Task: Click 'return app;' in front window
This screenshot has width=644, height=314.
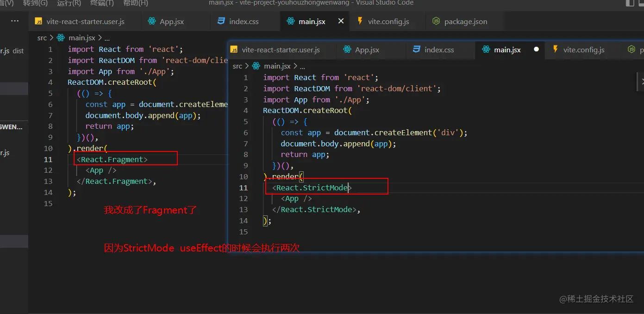Action: click(305, 154)
